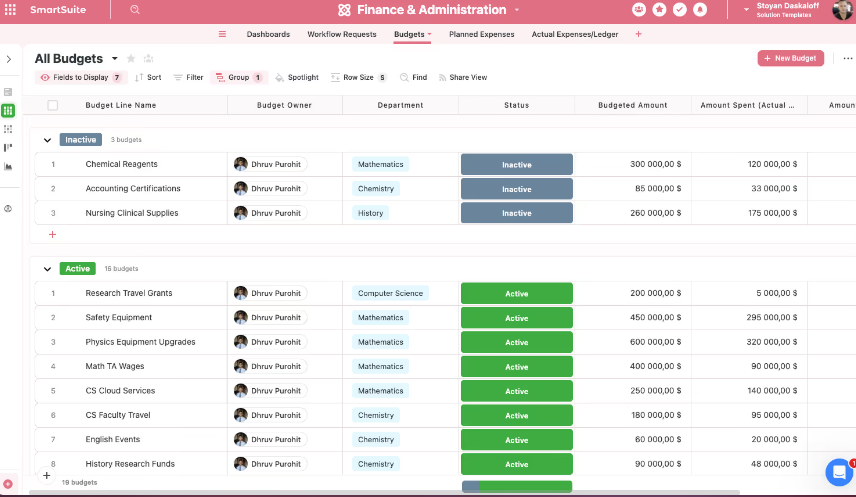Open the Spotlight toolbar option
The image size is (856, 497).
(x=297, y=78)
